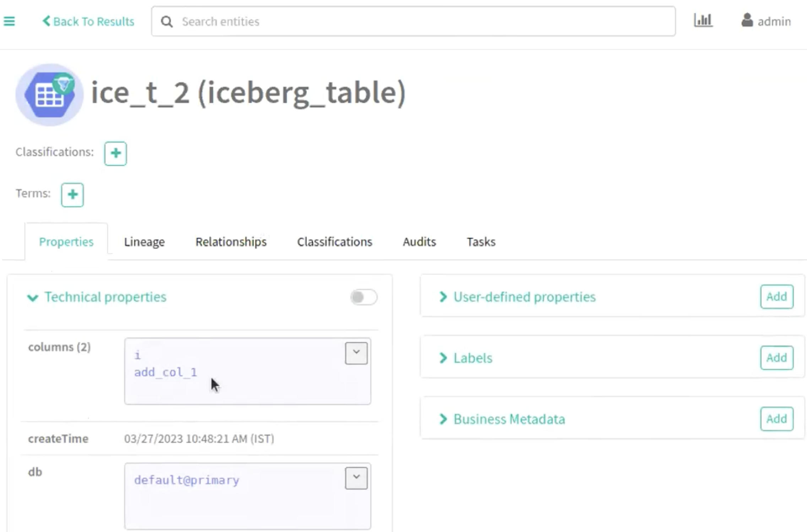
Task: Click the search magnifier icon
Action: tap(167, 22)
